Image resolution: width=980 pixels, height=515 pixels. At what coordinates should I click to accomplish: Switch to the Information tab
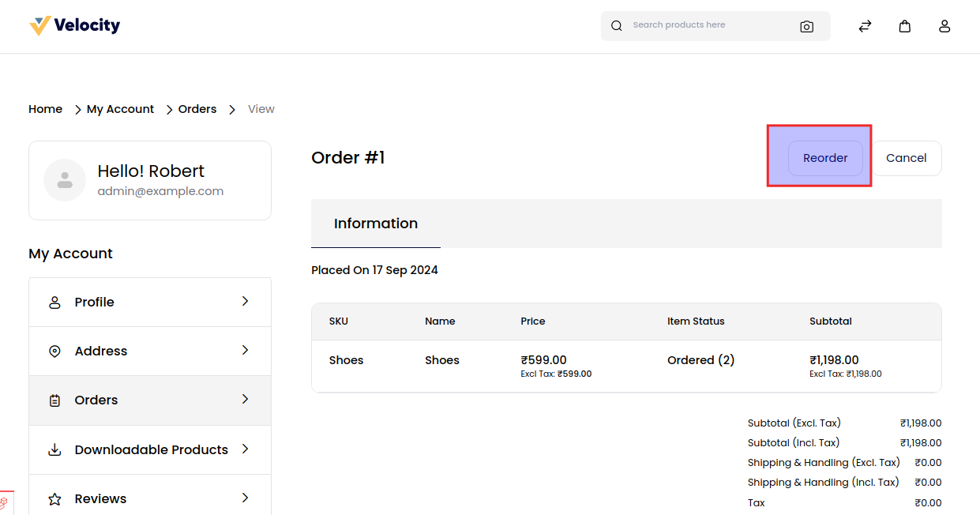(x=375, y=224)
